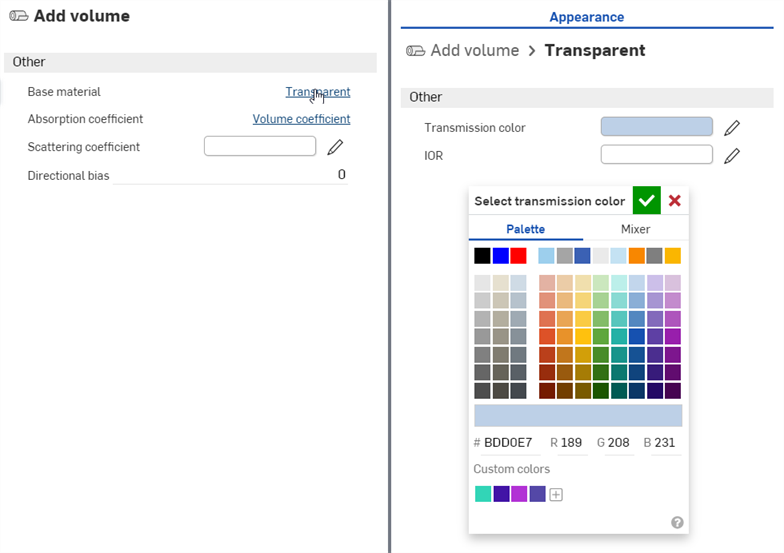Click the Add volume icon in left header

click(19, 16)
